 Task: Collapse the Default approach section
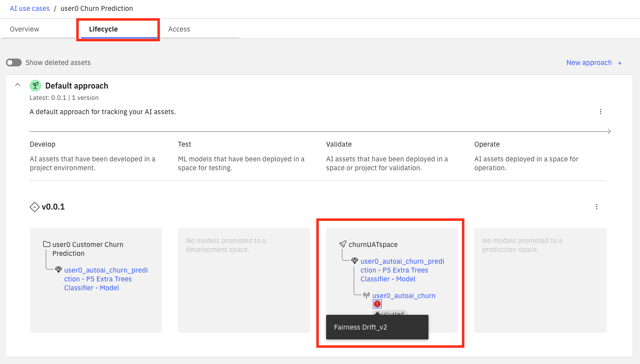(x=18, y=85)
